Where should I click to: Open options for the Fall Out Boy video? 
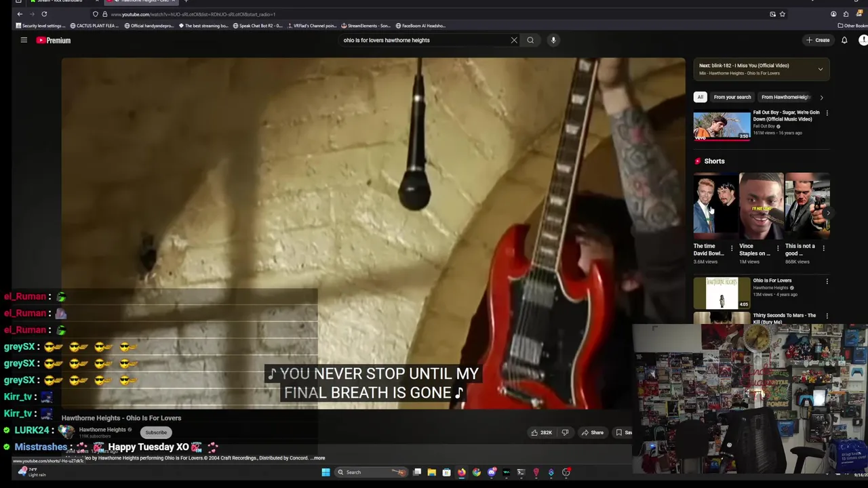[x=827, y=113]
